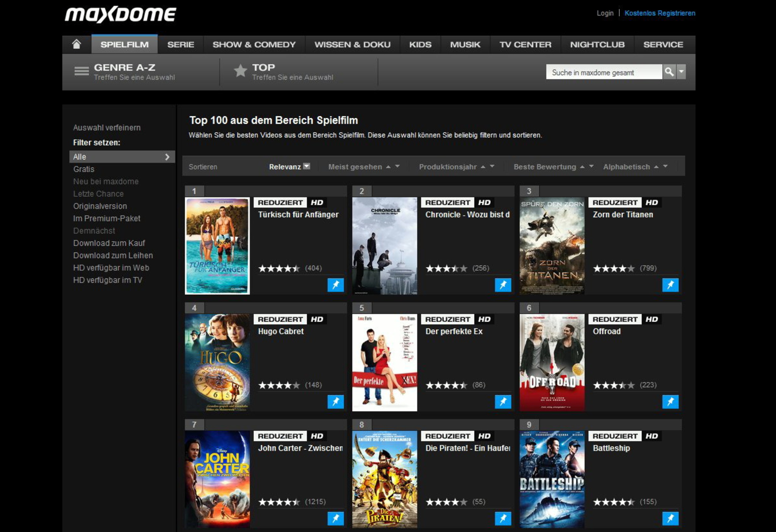Screen dimensions: 776x532
Task: Click the search magnifier icon
Action: 669,72
